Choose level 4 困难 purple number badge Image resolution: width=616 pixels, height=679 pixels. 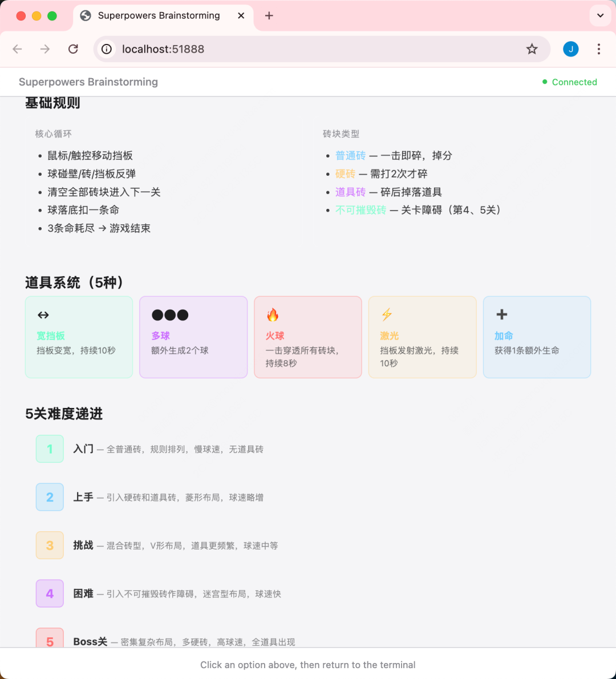coord(50,593)
